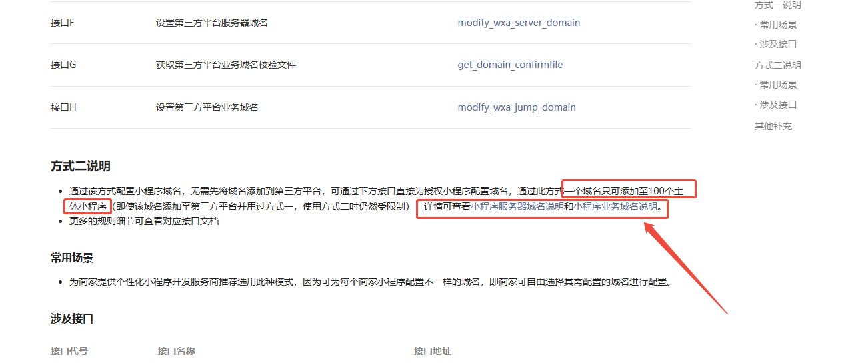Click the 常用场景 heading in article body

pyautogui.click(x=72, y=258)
